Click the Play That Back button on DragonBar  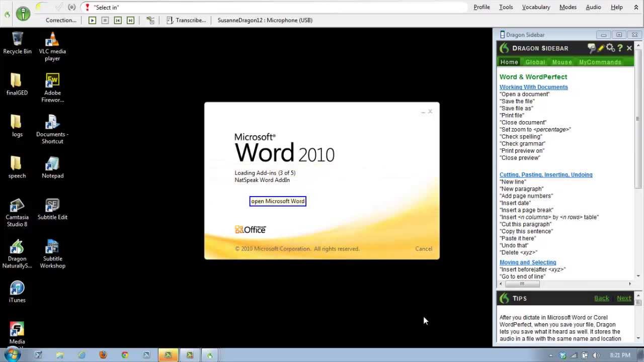point(92,20)
